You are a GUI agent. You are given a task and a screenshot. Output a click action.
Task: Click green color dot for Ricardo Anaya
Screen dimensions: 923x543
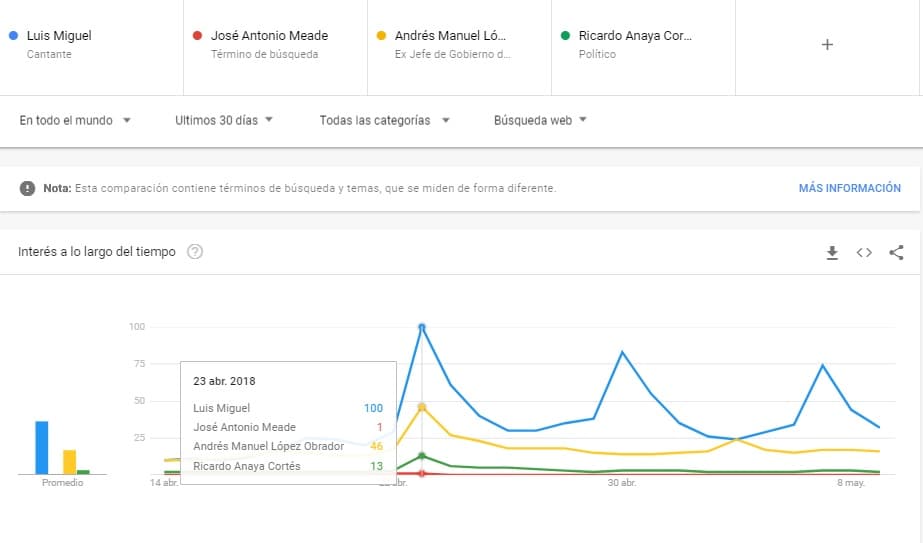566,35
